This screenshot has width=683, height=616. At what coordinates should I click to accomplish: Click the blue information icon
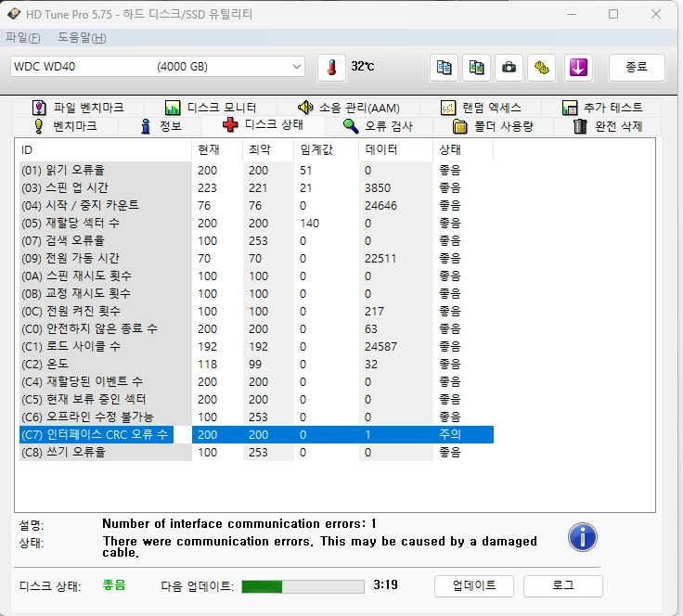click(x=583, y=537)
